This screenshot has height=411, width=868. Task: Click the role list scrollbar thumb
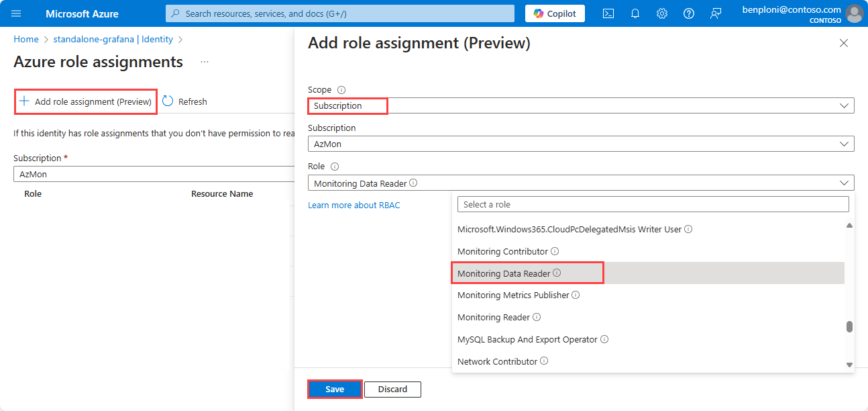tap(849, 327)
